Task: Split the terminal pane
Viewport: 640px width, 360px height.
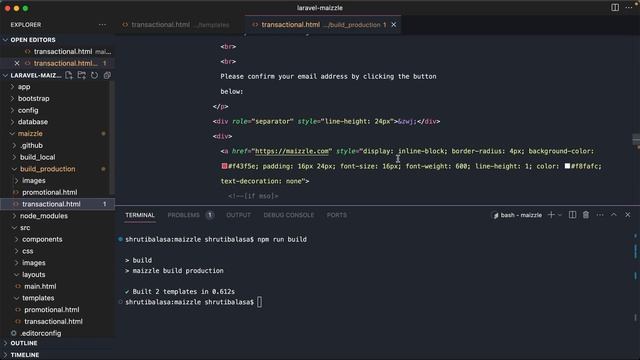Action: [572, 215]
